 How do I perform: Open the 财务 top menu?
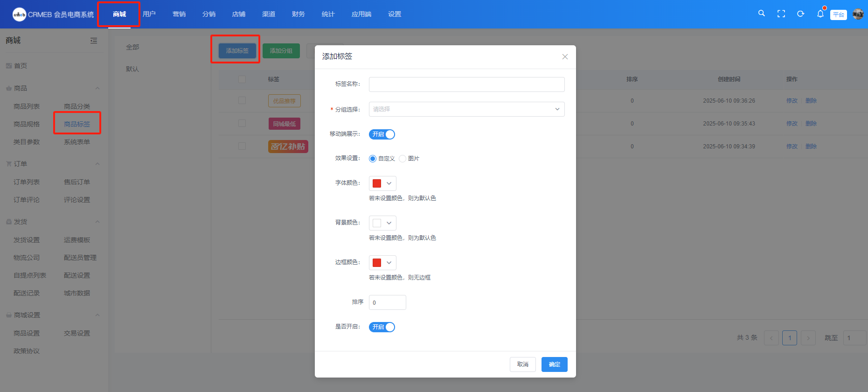pos(298,14)
